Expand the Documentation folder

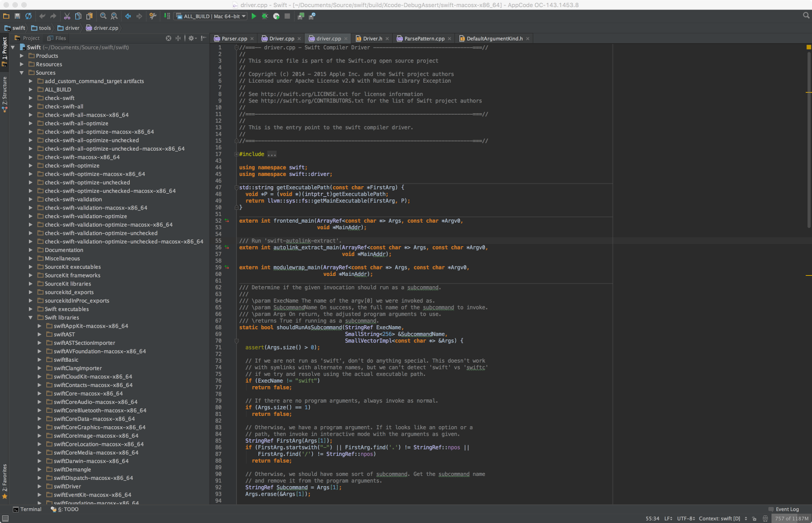(x=30, y=250)
